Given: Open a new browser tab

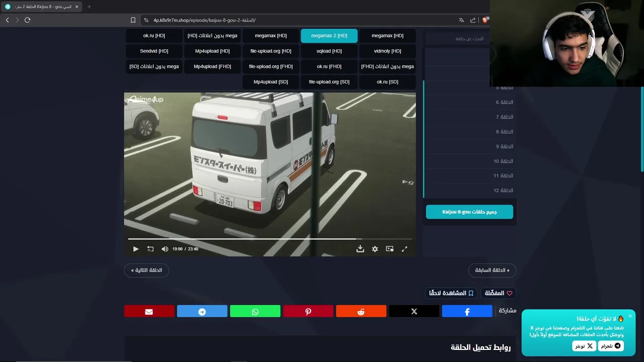Looking at the screenshot, I should [x=89, y=7].
